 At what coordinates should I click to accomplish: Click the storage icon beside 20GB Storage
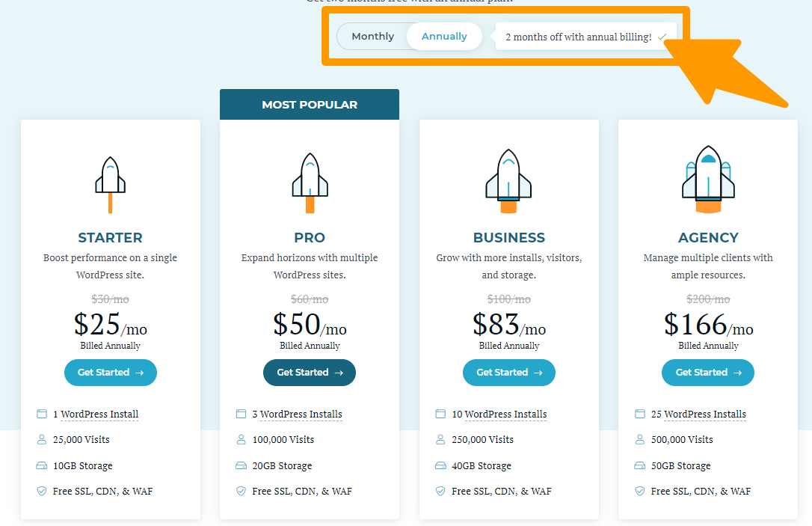[x=241, y=465]
